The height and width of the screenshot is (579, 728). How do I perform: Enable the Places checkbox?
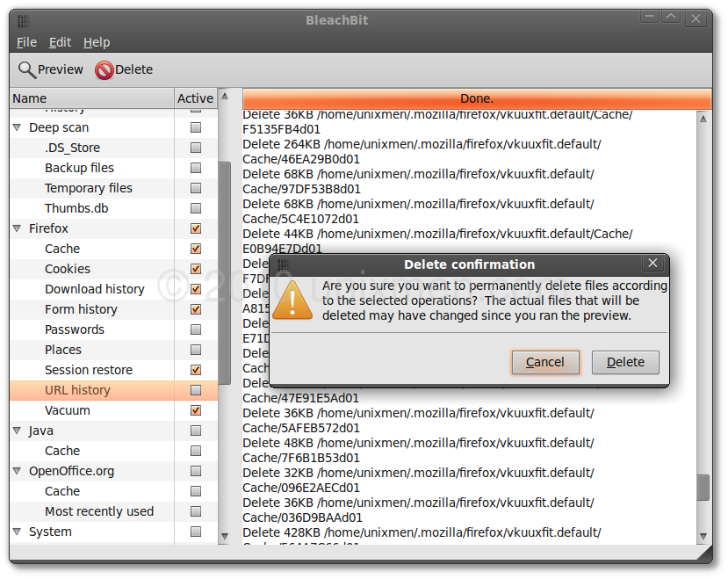pos(196,350)
